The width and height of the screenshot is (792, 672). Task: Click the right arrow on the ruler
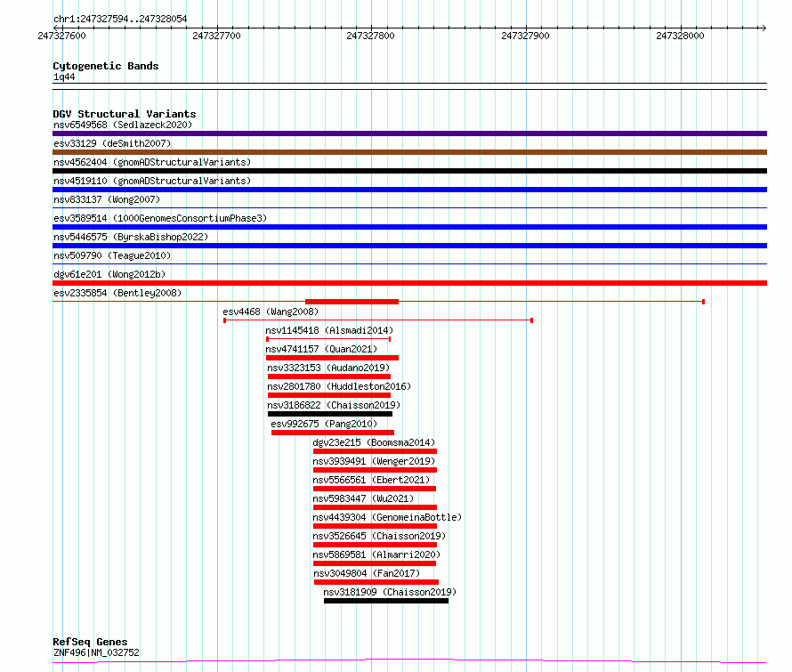coord(763,27)
